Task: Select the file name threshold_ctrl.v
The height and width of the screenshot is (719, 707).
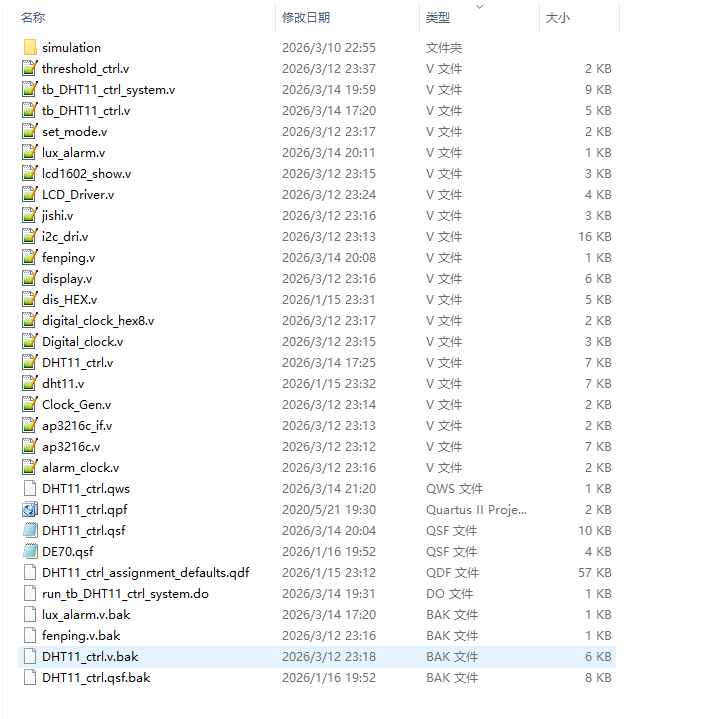Action: click(86, 68)
